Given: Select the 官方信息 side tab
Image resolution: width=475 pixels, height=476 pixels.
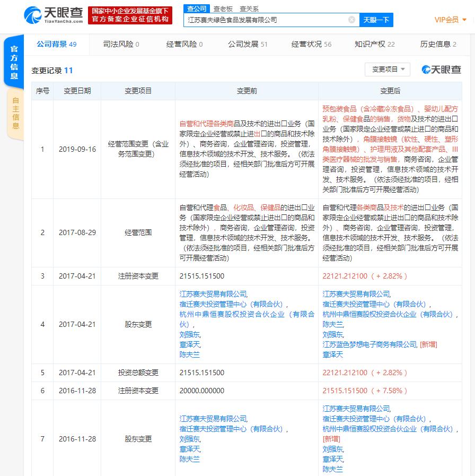Looking at the screenshot, I should 14,62.
